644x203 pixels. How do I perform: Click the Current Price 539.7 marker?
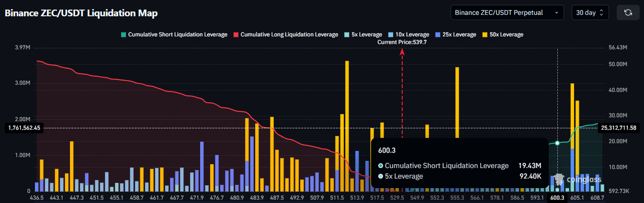pyautogui.click(x=402, y=42)
